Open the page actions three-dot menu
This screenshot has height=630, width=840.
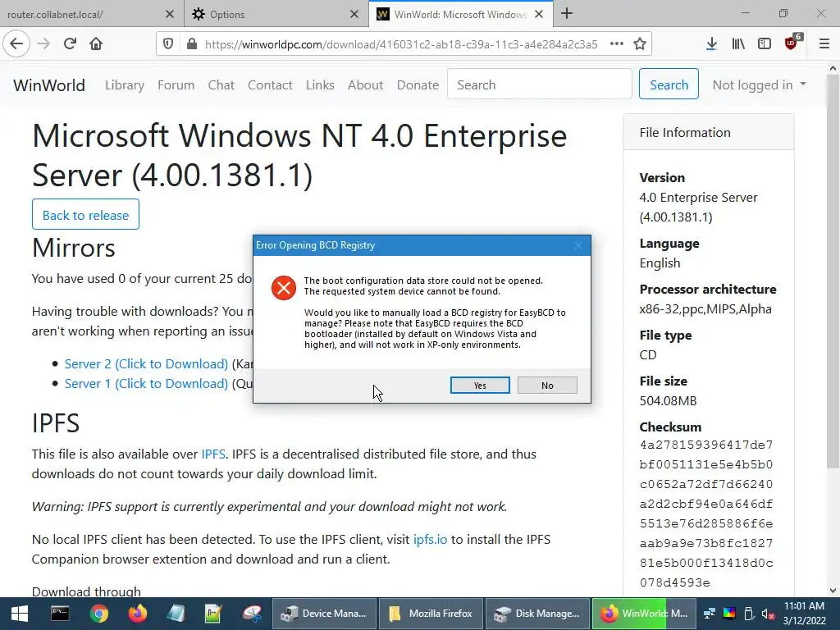(x=617, y=44)
